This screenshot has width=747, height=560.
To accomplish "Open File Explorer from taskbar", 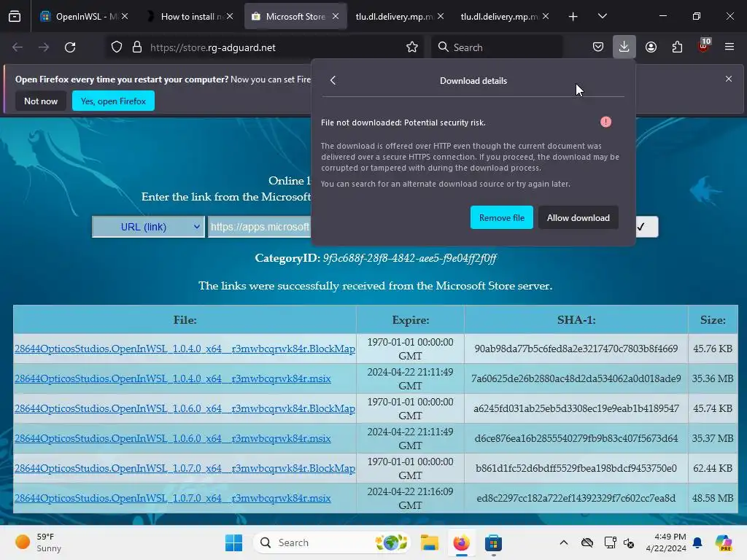I will coord(429,542).
